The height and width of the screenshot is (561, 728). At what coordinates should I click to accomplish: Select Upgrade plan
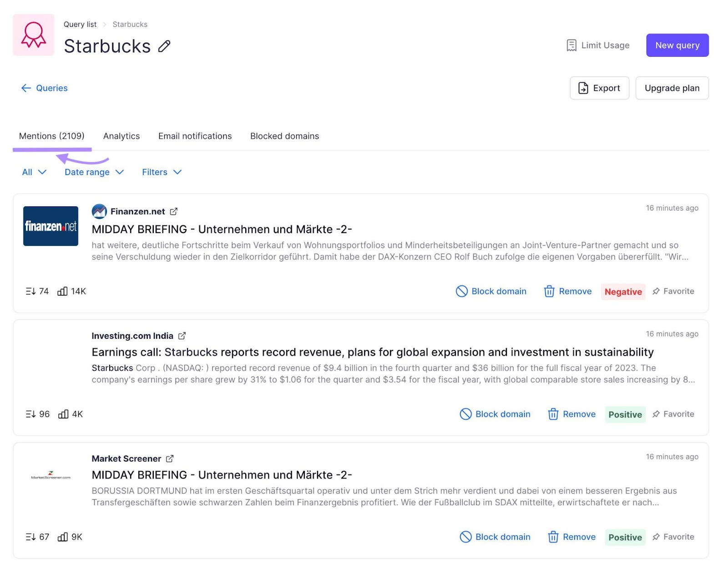pos(672,88)
